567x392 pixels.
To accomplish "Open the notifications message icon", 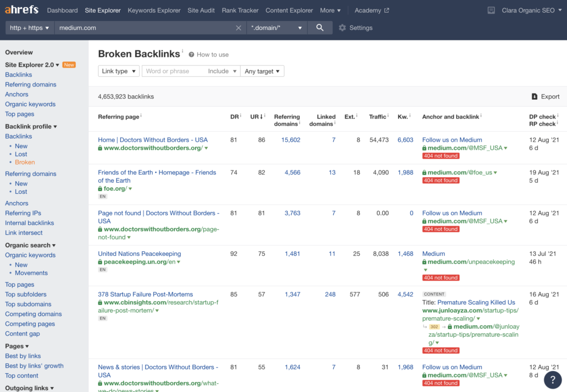I will tap(491, 11).
